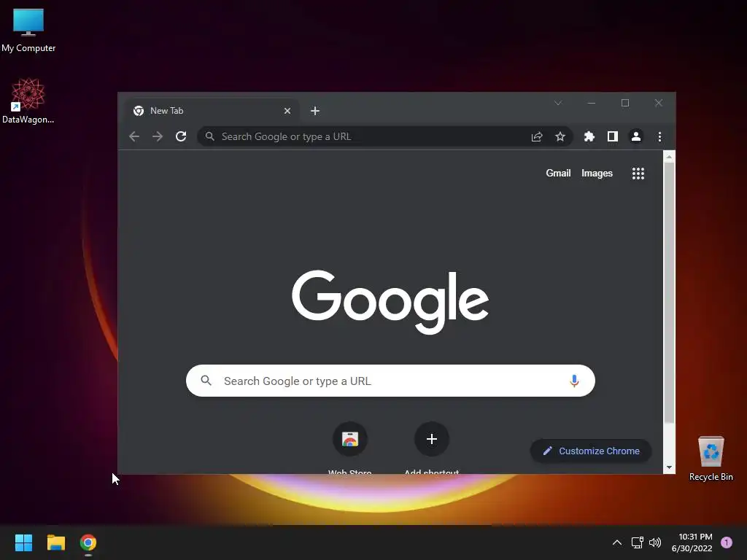Maximize the Chrome window
747x560 pixels.
[625, 103]
